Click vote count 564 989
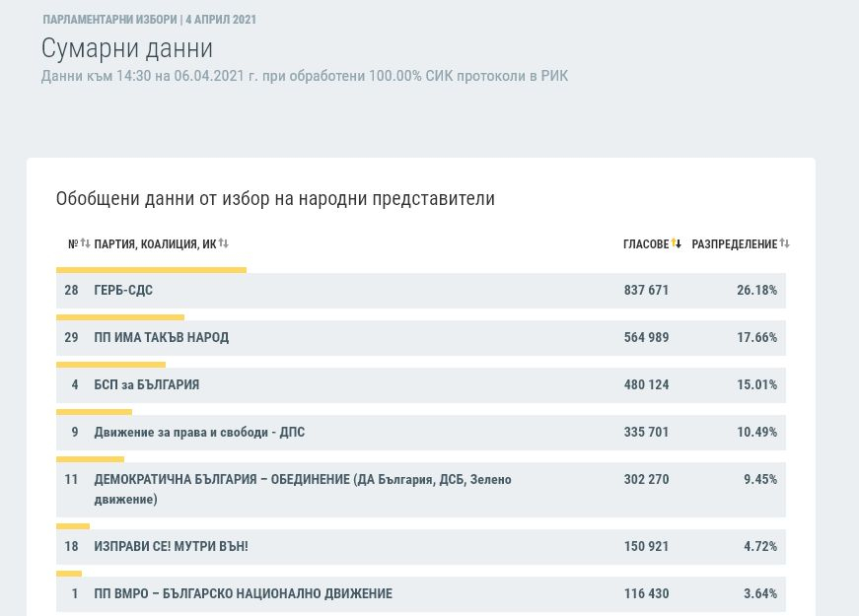Viewport: 859px width, 616px height. tap(646, 337)
